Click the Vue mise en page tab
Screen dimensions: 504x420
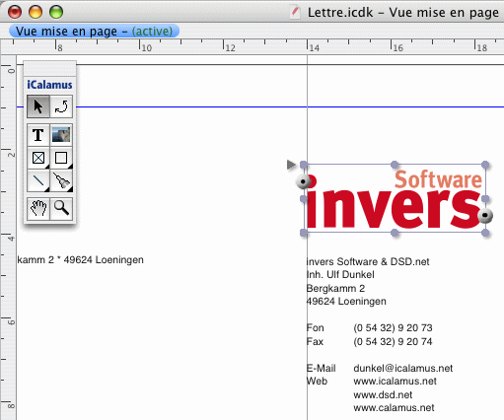click(x=94, y=32)
